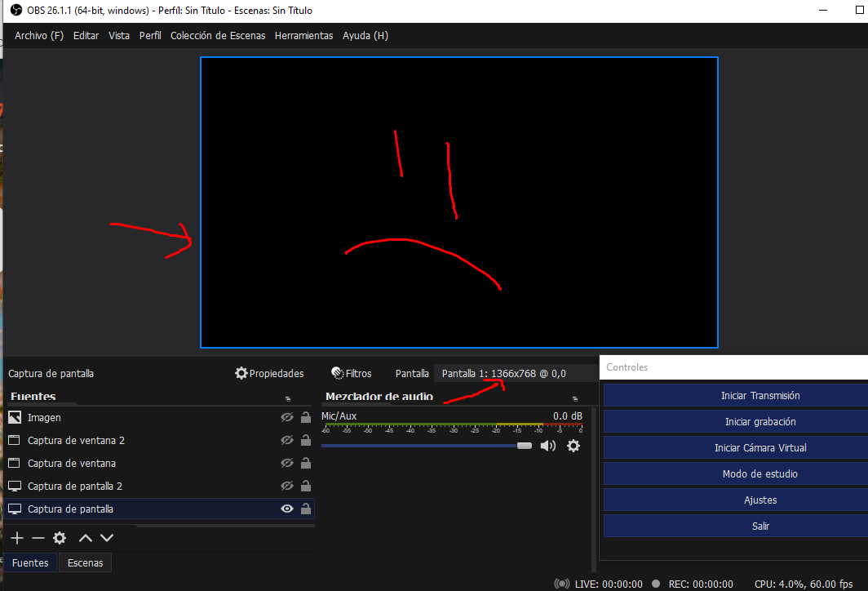868x591 pixels.
Task: Toggle visibility of Captura de ventana
Action: [287, 463]
